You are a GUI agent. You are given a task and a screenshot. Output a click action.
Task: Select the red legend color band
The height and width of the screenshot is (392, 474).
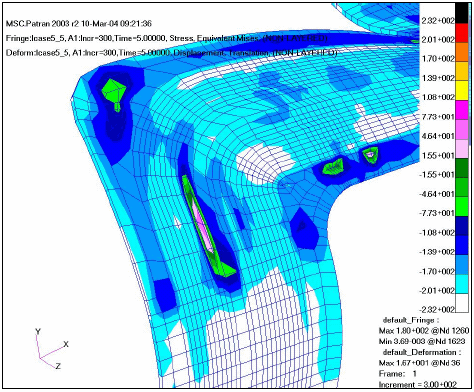[462, 32]
